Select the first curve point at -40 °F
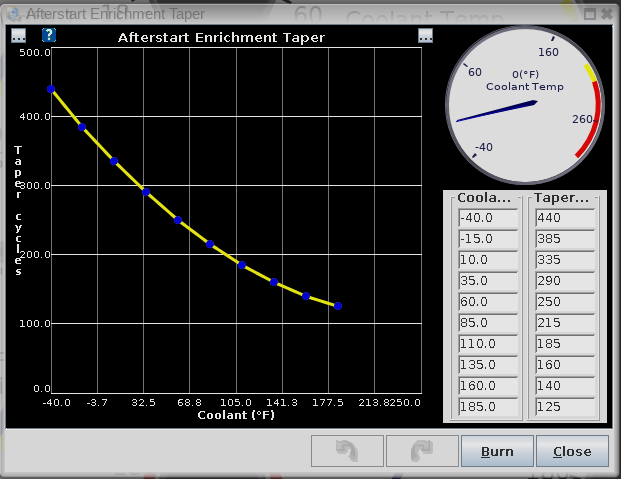The image size is (621, 479). tap(51, 89)
